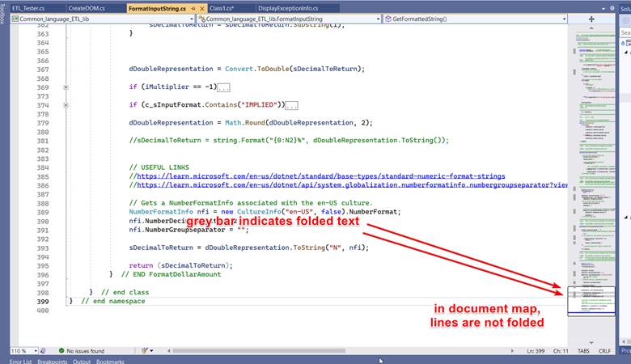
Task: Click the document map scroll up arrow
Action: pos(591,28)
